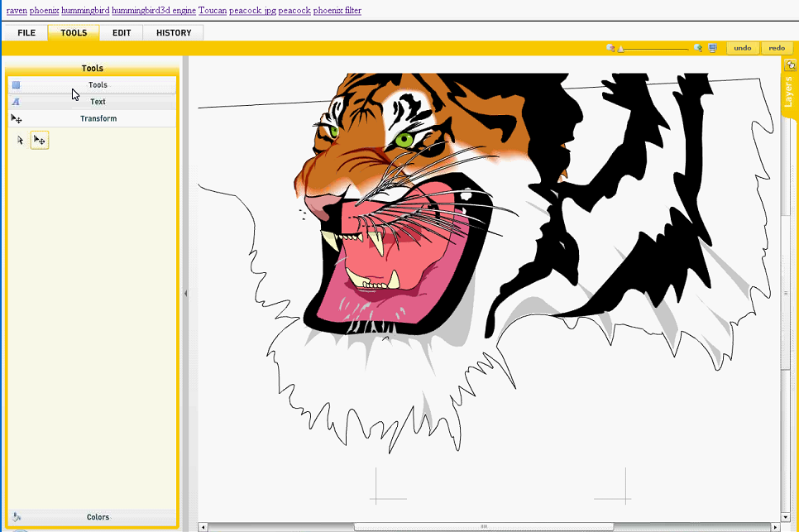Click the vertical scrollbar down arrow
The image size is (799, 532).
(785, 517)
